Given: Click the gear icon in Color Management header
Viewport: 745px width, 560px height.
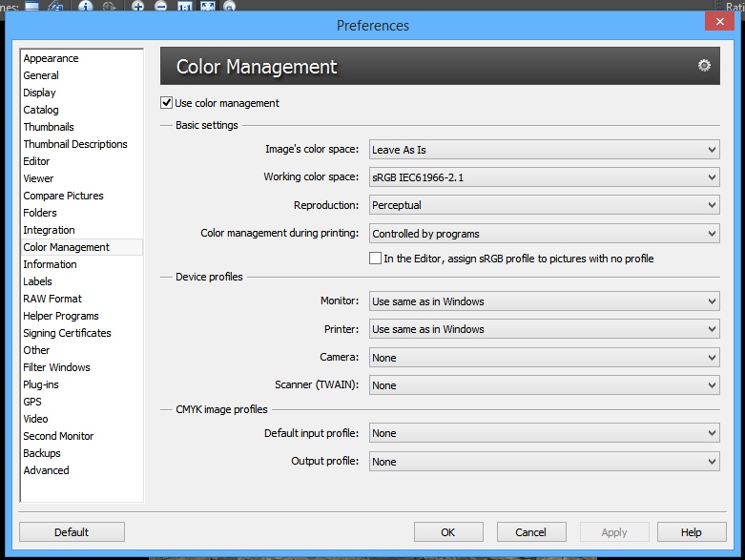Looking at the screenshot, I should point(704,66).
